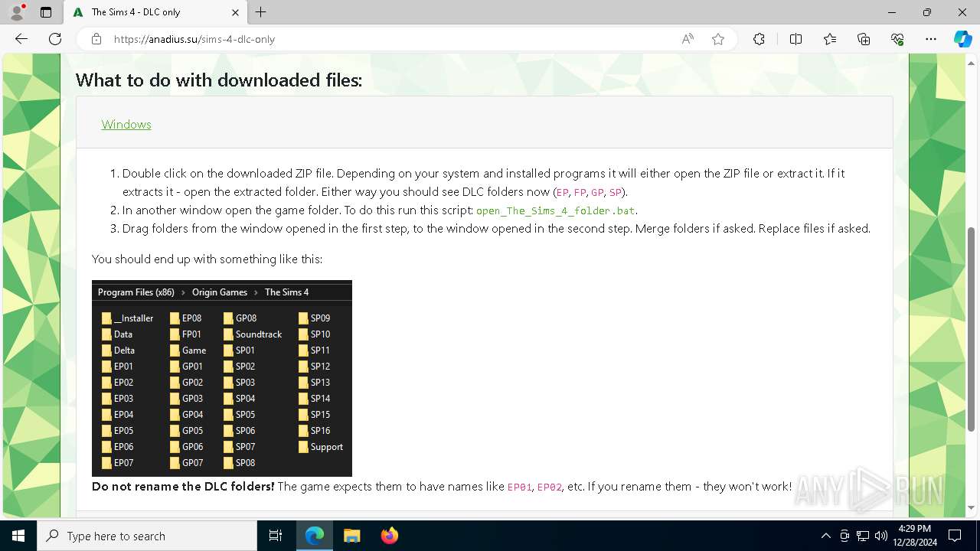The image size is (980, 551).
Task: Open Settings and more ellipsis menu
Action: coord(931,39)
